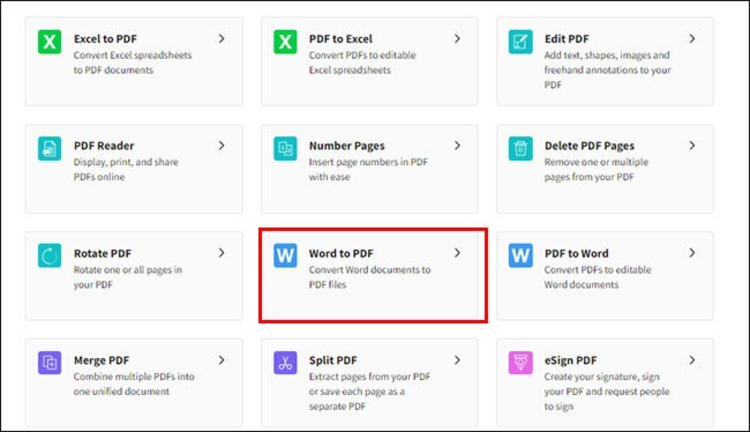Select the Rotate PDF title
Viewport: 750px width, 432px height.
(102, 253)
